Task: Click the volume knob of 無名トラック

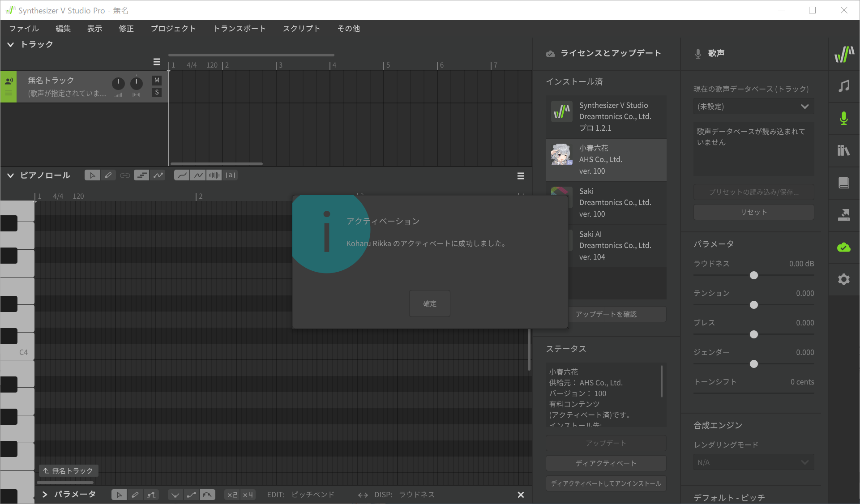Action: pyautogui.click(x=118, y=83)
